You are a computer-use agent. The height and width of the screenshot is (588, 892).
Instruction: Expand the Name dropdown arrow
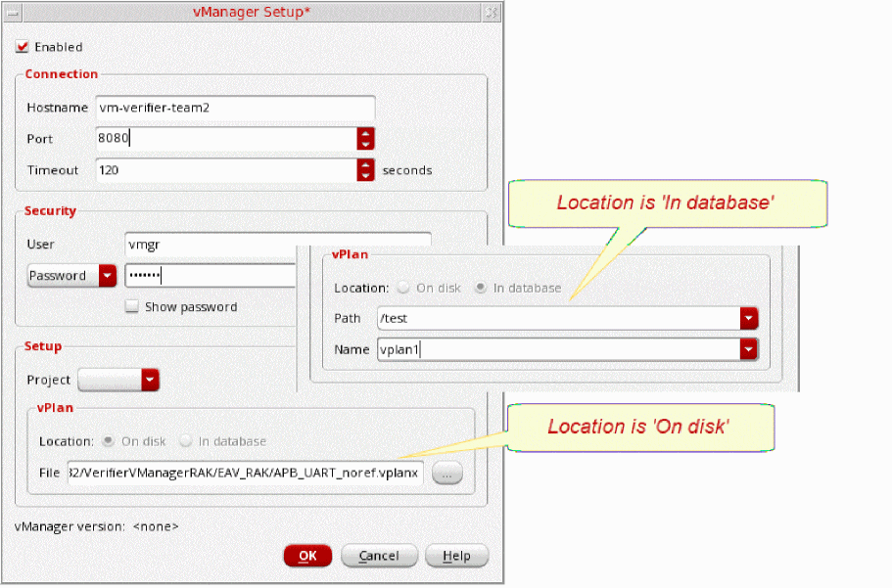click(x=749, y=349)
